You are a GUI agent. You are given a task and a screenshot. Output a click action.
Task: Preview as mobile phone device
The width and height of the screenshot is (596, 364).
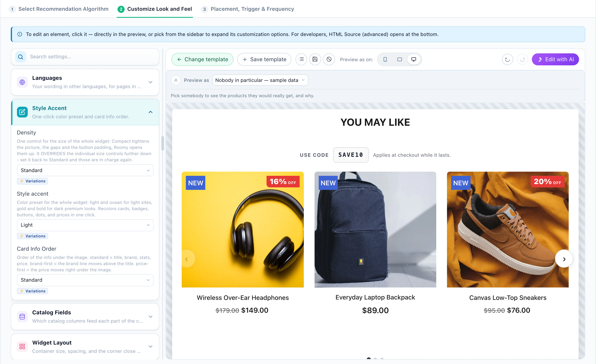point(385,59)
